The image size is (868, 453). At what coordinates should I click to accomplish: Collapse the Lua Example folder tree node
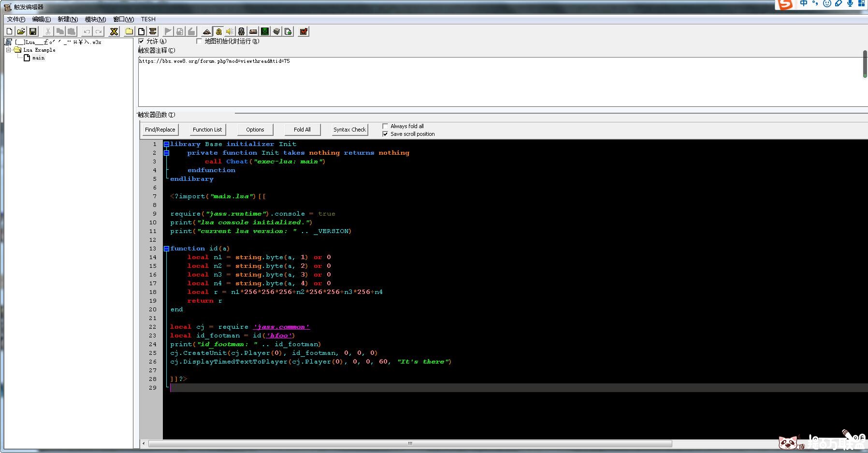(x=8, y=50)
